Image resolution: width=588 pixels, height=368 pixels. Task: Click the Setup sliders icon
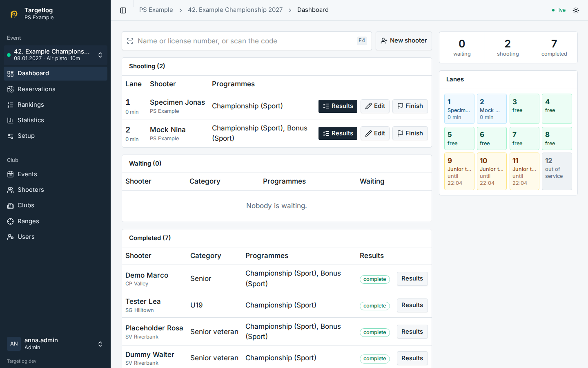(11, 136)
